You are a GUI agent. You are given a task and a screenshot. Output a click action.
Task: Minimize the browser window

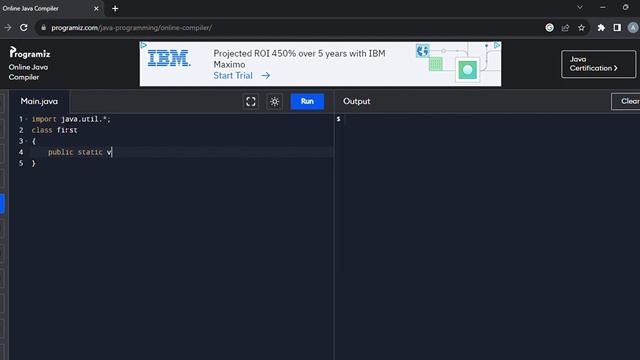pyautogui.click(x=602, y=7)
